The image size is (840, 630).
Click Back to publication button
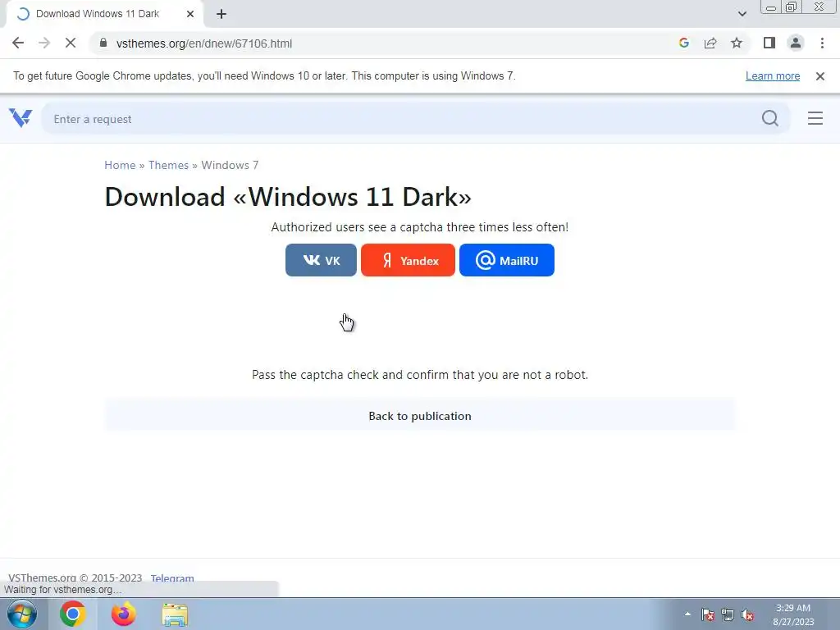420,416
